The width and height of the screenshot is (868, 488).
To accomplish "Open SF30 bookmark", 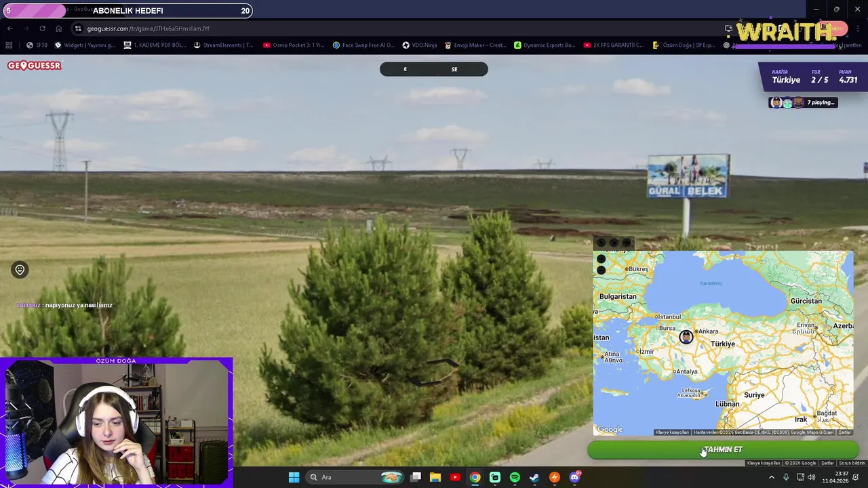I will tap(37, 45).
